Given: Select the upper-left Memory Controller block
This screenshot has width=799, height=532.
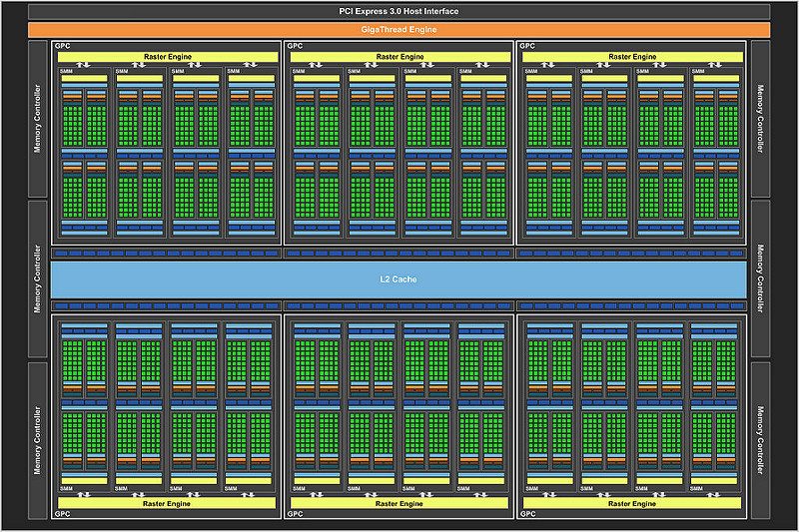Looking at the screenshot, I should click(38, 120).
